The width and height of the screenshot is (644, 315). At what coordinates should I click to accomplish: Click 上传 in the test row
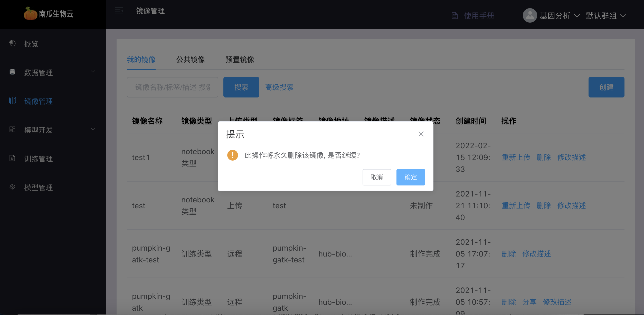pos(235,205)
